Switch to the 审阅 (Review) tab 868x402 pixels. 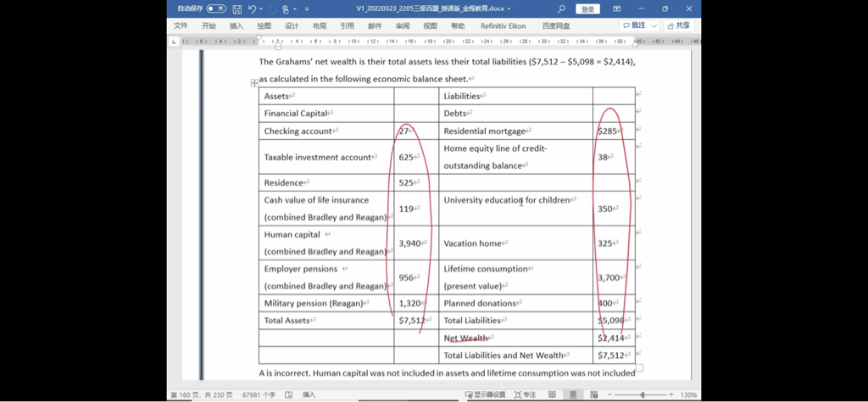[403, 26]
